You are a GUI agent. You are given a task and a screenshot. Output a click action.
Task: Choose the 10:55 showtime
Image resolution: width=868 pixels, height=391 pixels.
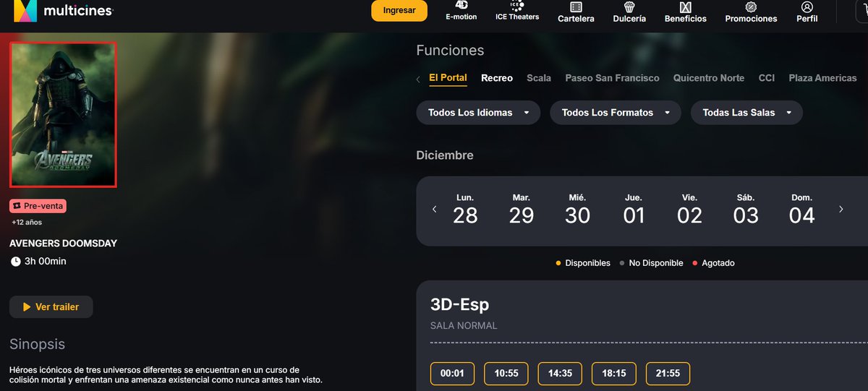(506, 374)
